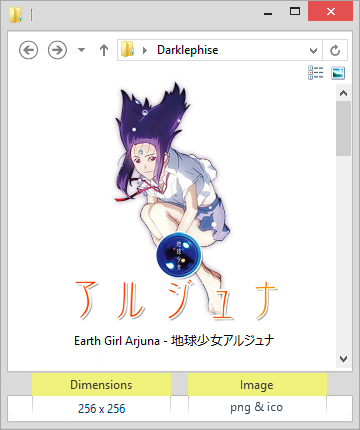The image size is (360, 430).
Task: Minimize the explorer window
Action: [x=268, y=13]
